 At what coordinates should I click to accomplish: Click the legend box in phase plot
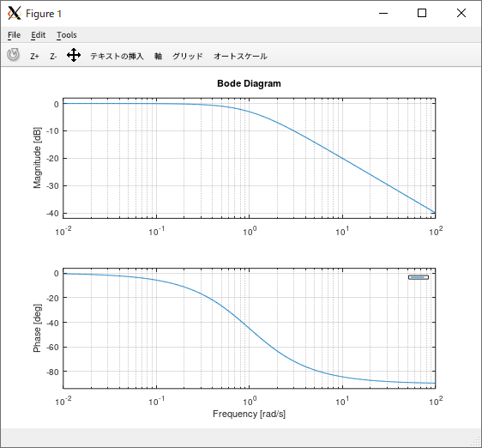point(419,277)
